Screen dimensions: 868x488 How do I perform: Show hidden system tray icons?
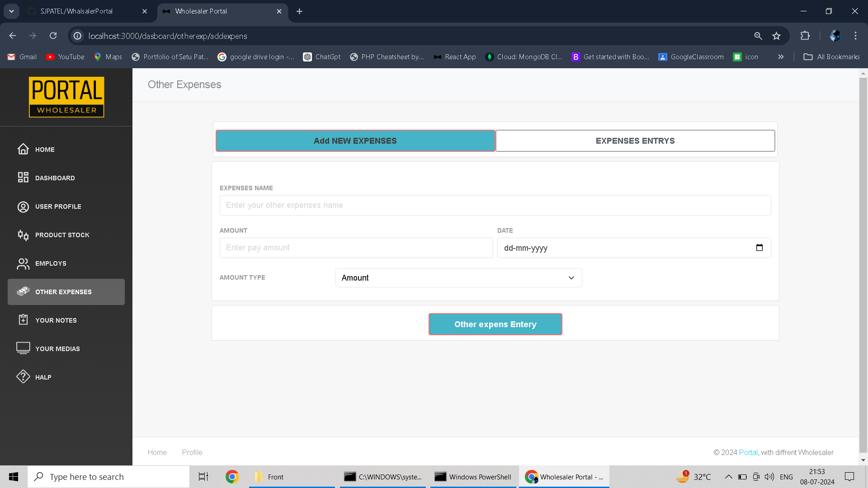coord(728,477)
